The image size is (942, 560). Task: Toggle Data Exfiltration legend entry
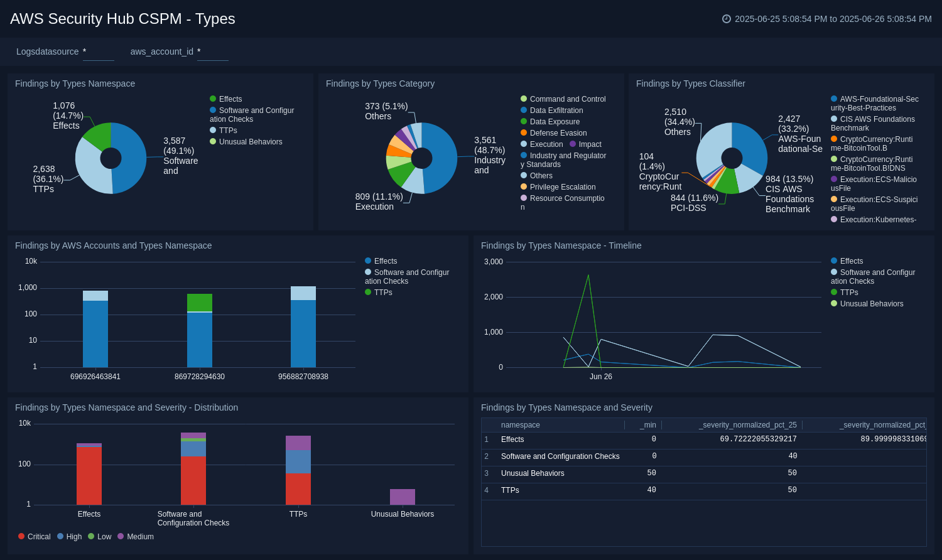pyautogui.click(x=552, y=110)
